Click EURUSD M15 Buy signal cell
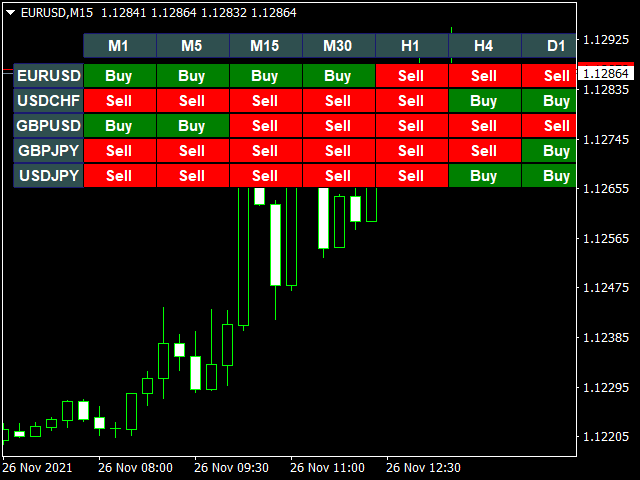Image resolution: width=640 pixels, height=480 pixels. (266, 76)
